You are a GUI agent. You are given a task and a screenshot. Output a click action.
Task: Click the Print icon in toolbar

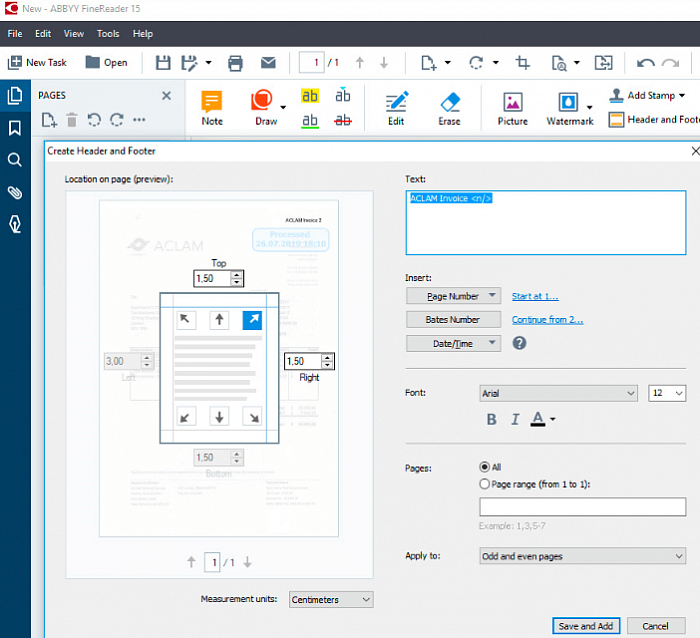point(236,63)
